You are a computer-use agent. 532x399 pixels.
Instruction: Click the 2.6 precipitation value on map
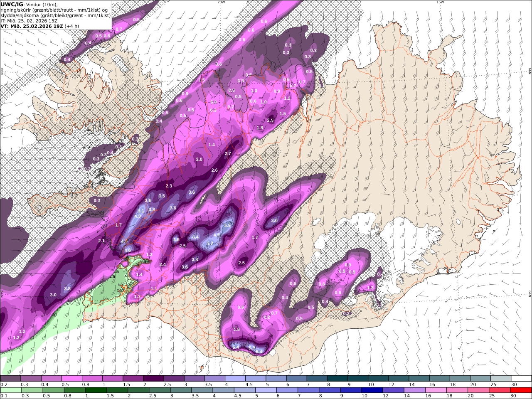(x=214, y=170)
